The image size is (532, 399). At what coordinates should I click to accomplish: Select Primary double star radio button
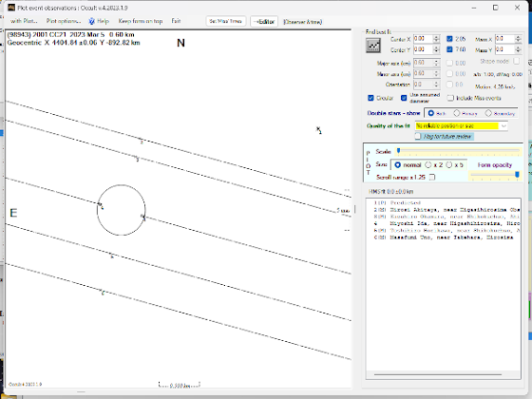tap(457, 113)
